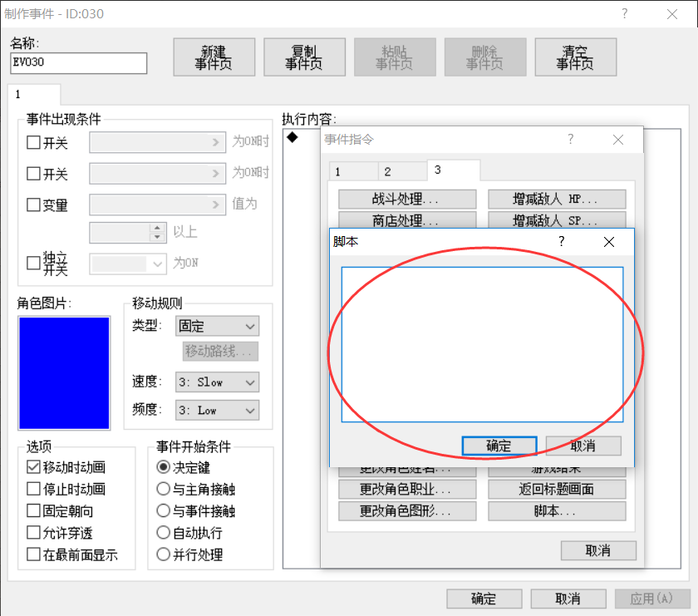The image size is (698, 616).
Task: Enable the 独立开关 condition checkbox
Action: point(33,263)
